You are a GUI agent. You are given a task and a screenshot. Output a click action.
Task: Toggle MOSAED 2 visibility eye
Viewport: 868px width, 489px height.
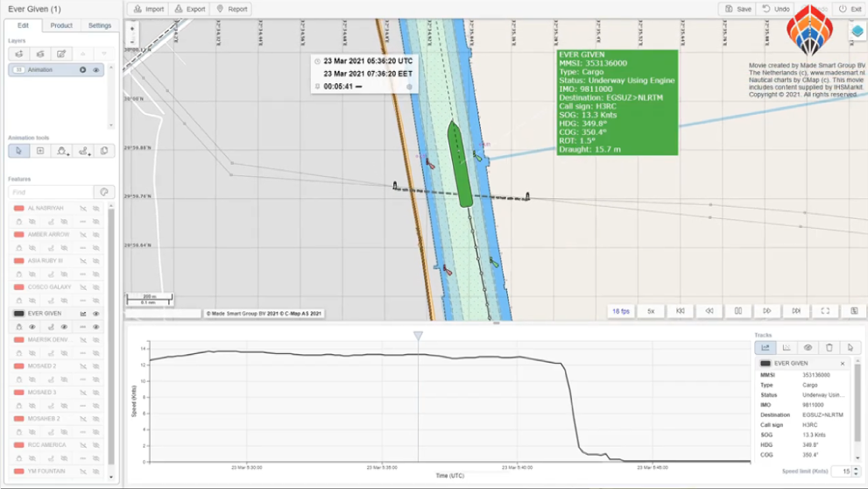(95, 366)
